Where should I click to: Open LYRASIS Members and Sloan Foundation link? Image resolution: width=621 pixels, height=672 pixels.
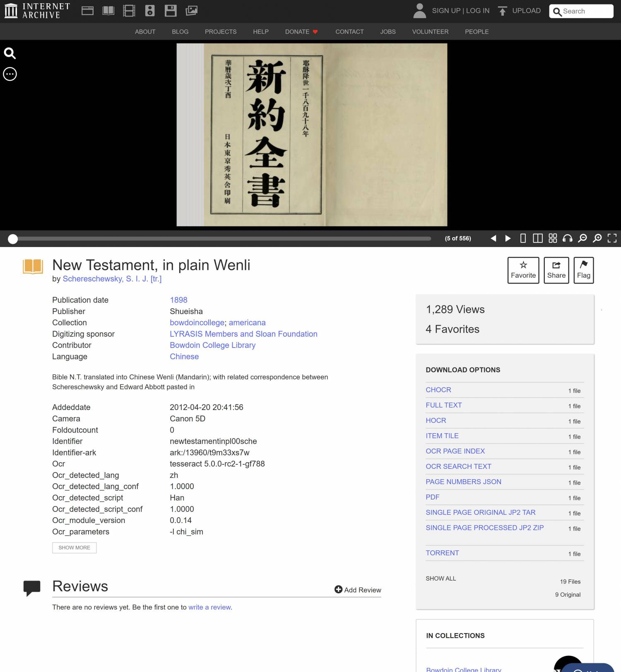(x=243, y=334)
